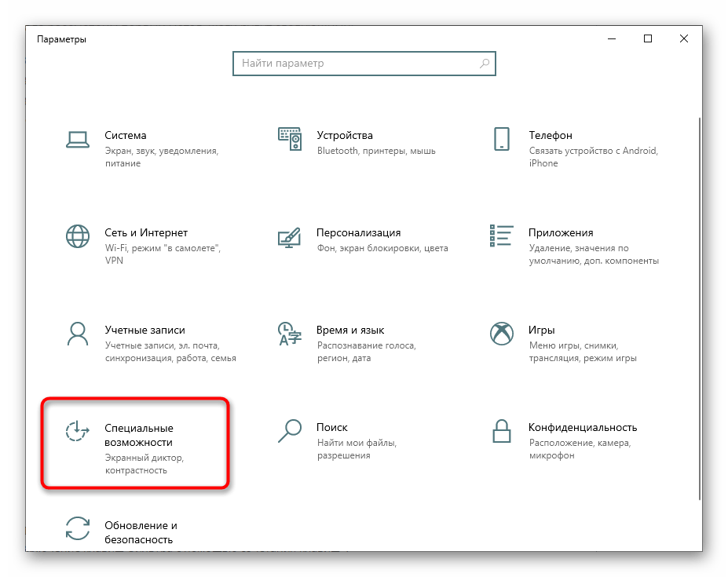Image resolution: width=728 pixels, height=577 pixels.
Task: Open the Поиск category title
Action: tap(332, 428)
